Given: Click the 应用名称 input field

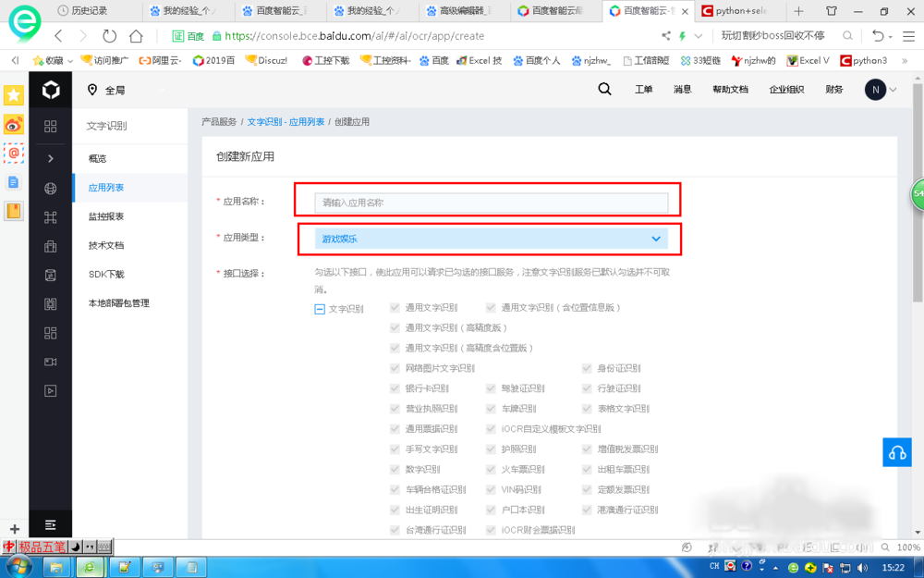Looking at the screenshot, I should click(x=491, y=203).
